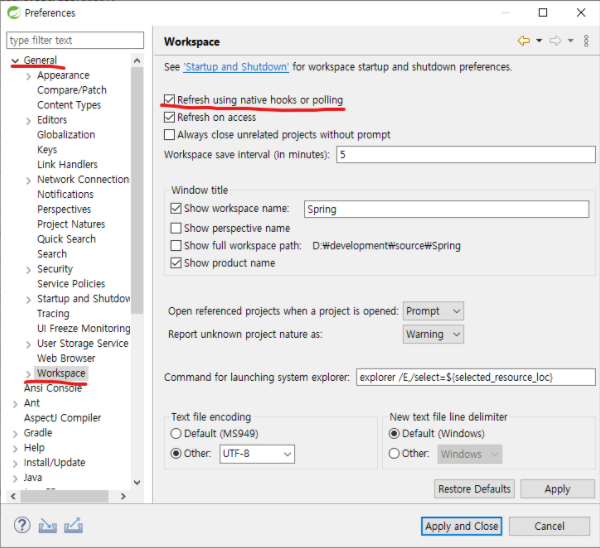Click the system explorer command field
The height and width of the screenshot is (548, 600).
point(476,377)
